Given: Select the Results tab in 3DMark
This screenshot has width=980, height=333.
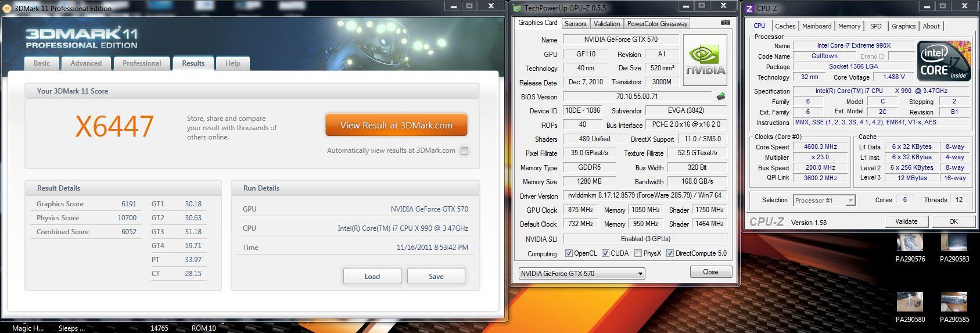Looking at the screenshot, I should tap(193, 63).
